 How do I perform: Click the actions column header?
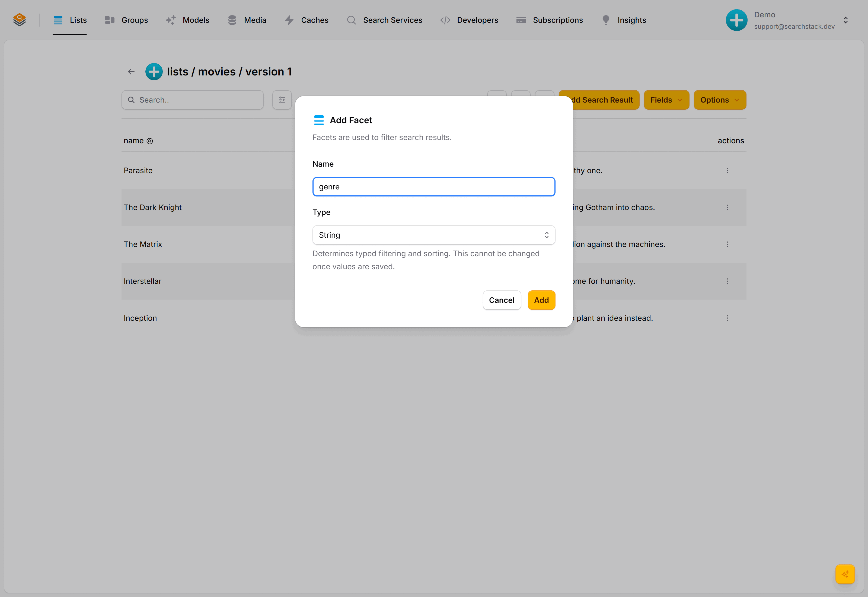tap(730, 141)
